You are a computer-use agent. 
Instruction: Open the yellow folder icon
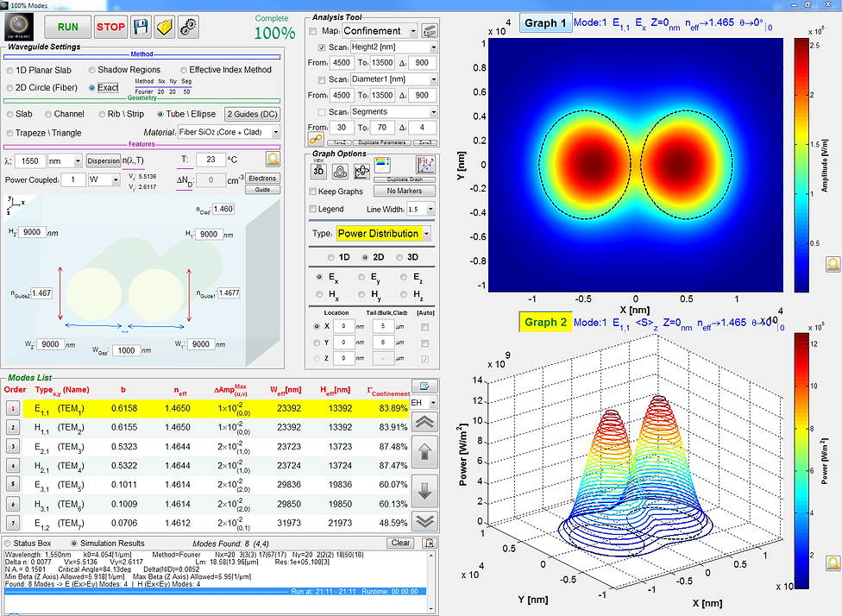click(x=165, y=27)
